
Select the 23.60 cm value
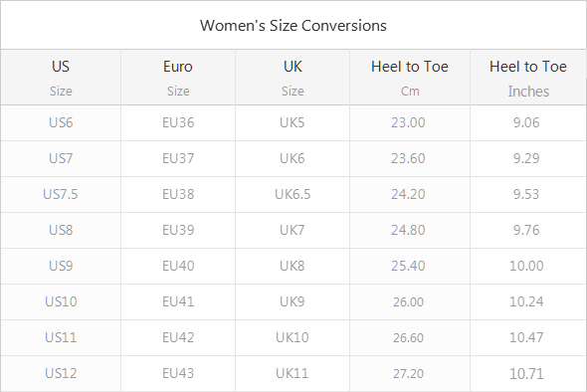pos(408,158)
